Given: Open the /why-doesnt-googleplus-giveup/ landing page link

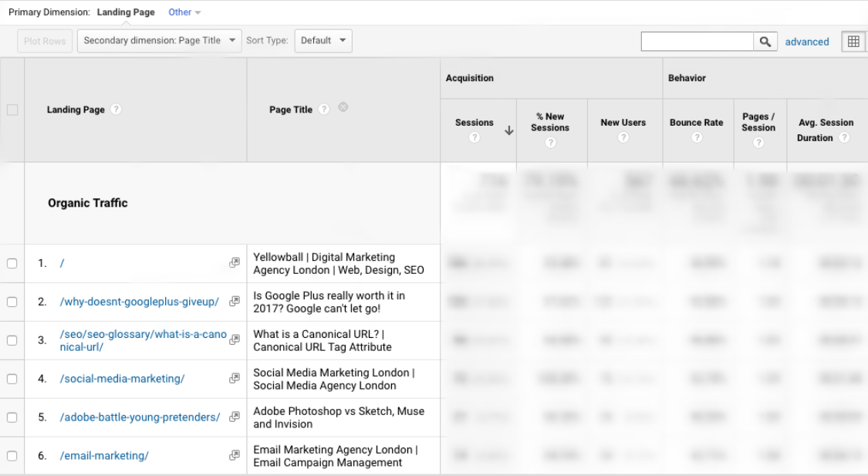Looking at the screenshot, I should (x=139, y=302).
